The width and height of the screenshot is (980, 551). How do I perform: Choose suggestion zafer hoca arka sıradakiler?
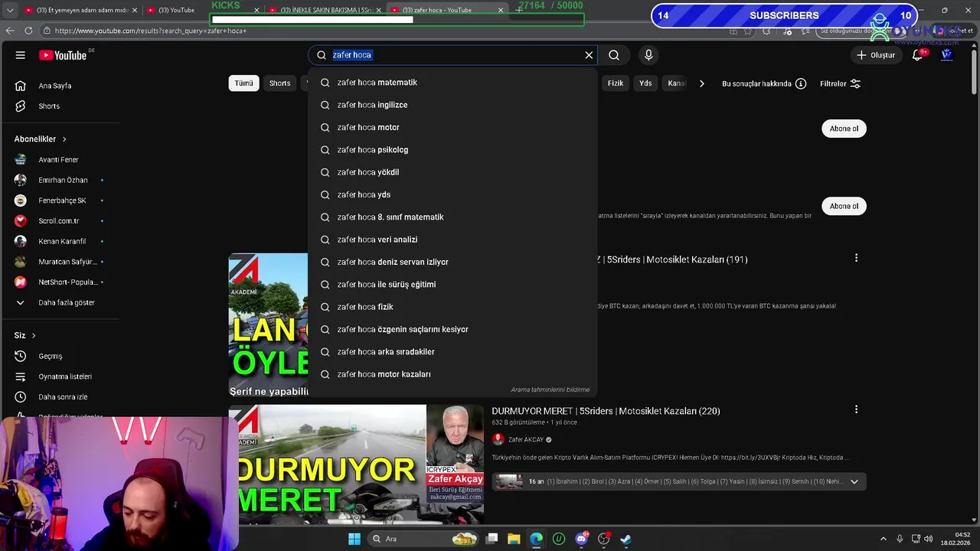[452, 352]
